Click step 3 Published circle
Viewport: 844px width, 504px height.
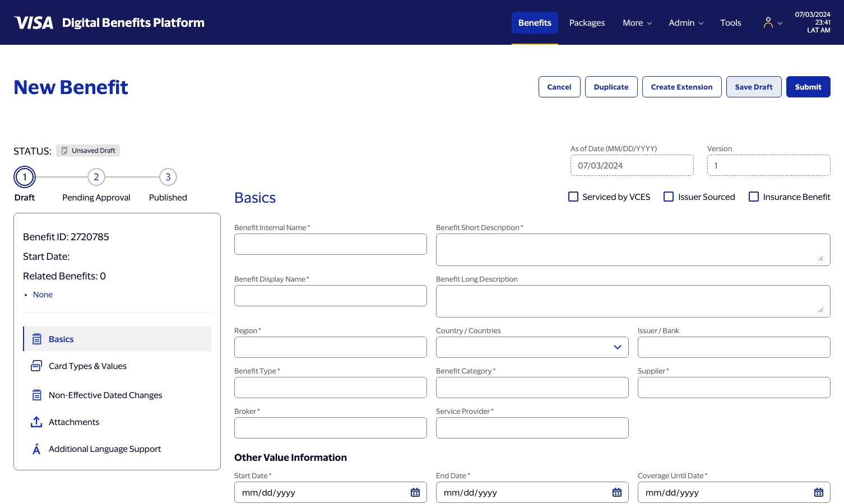168,177
